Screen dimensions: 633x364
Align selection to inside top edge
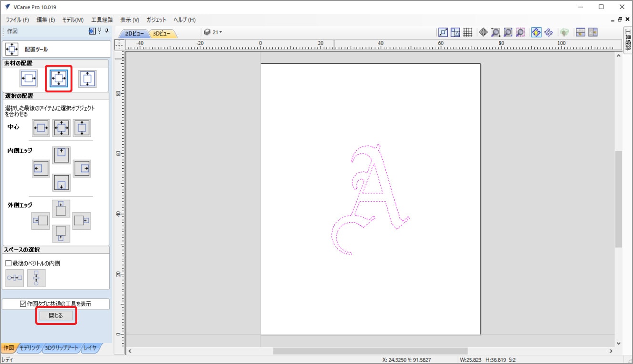coord(61,155)
